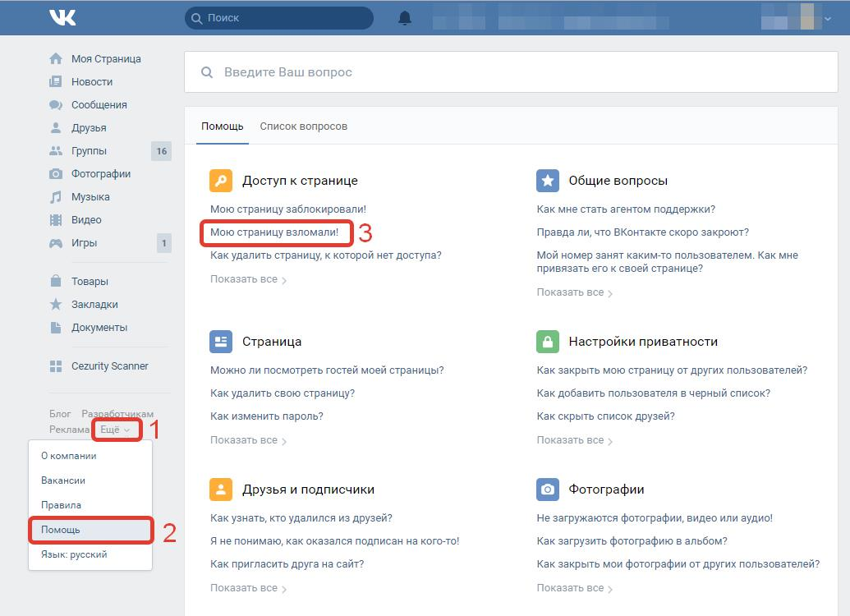
Task: Expand "Показать все" under Настройки приватности
Action: pos(574,440)
